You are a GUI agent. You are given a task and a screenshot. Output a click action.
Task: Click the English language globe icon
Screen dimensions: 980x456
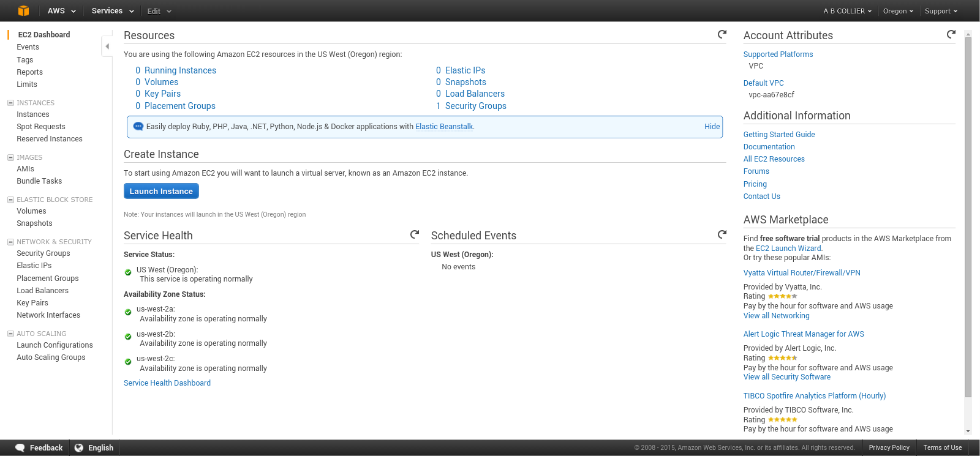click(79, 447)
